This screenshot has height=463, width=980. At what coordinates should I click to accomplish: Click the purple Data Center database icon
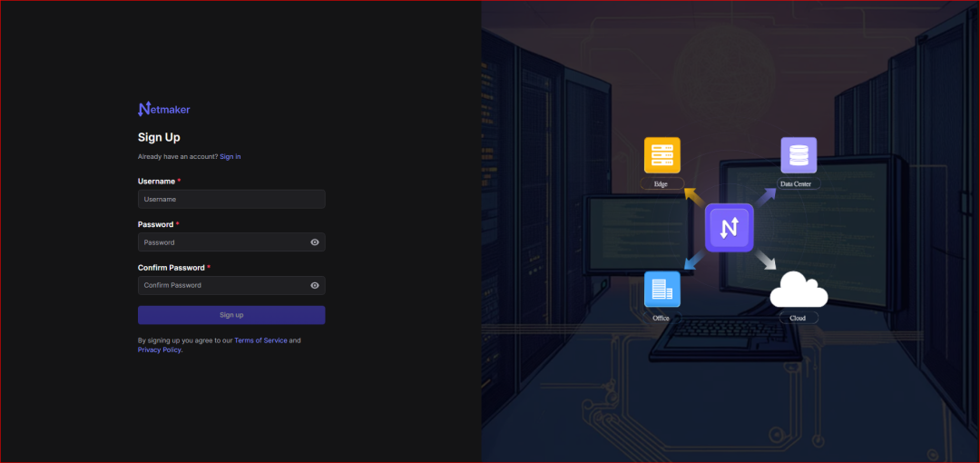(x=799, y=155)
